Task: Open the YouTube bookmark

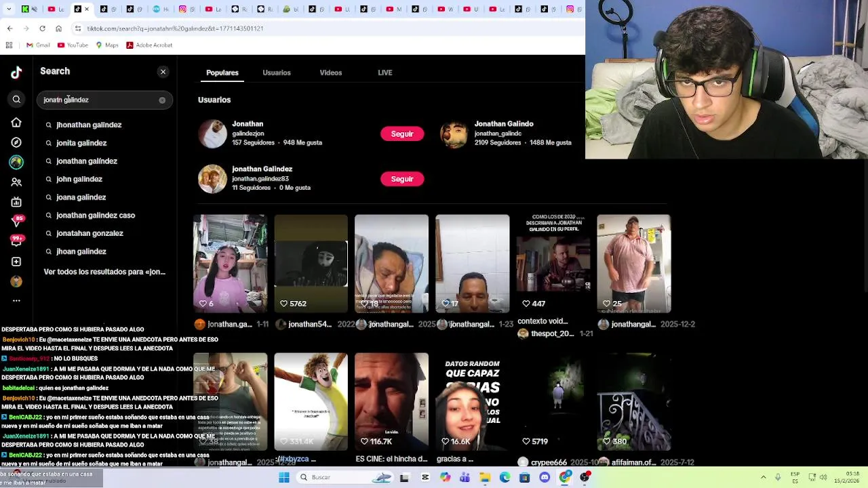Action: [73, 45]
